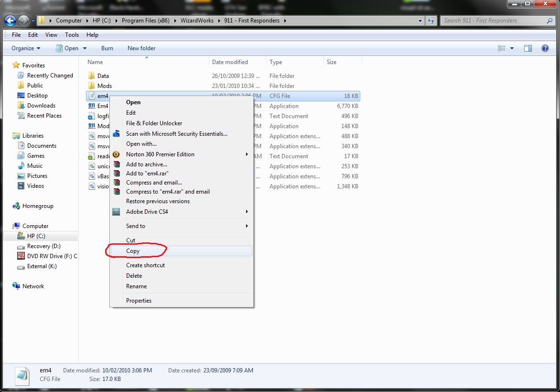Click the Mods folder icon

(x=91, y=86)
